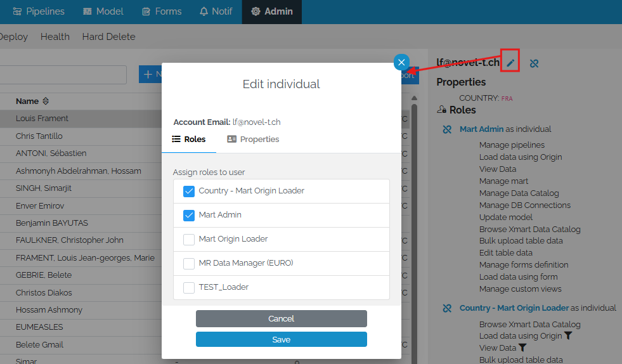
Task: Click the Manage pipelines permission text
Action: tap(512, 145)
